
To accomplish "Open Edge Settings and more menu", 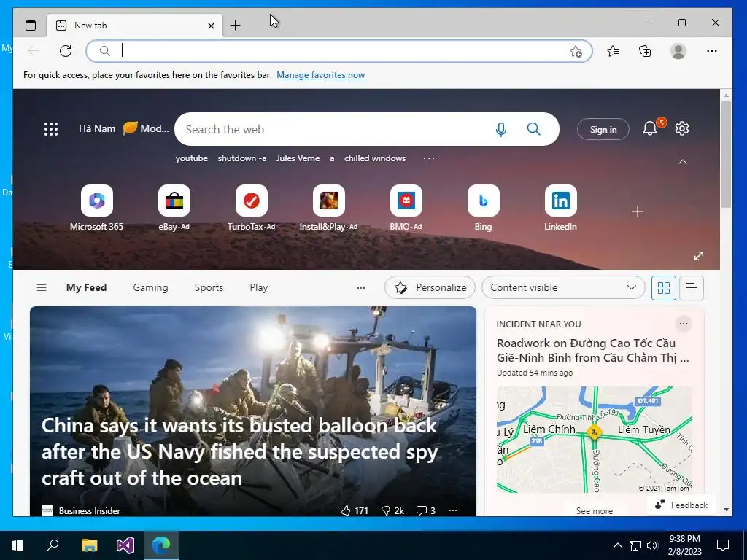I will pos(712,51).
